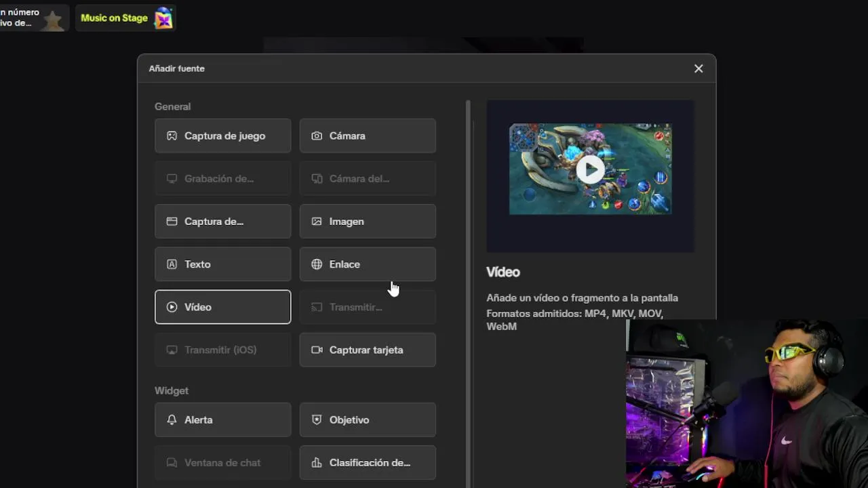
Task: Click the bar chart icon on Clasificación de...
Action: click(x=317, y=463)
